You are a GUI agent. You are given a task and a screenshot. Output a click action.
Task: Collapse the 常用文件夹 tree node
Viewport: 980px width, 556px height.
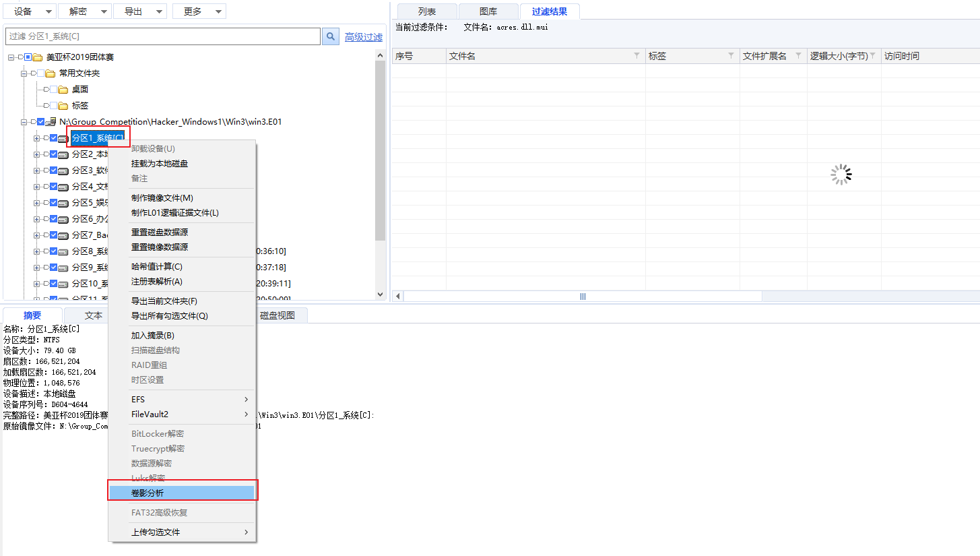pyautogui.click(x=24, y=73)
